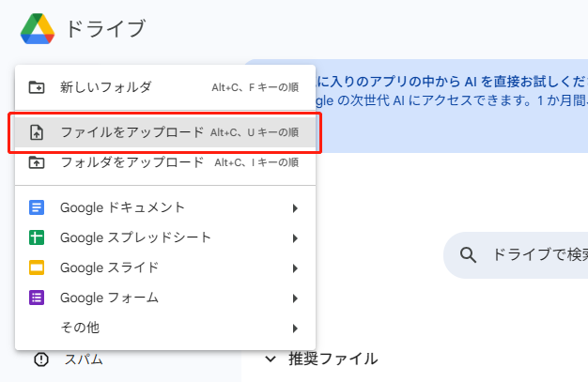Click the file upload icon
The height and width of the screenshot is (382, 588).
[x=38, y=132]
